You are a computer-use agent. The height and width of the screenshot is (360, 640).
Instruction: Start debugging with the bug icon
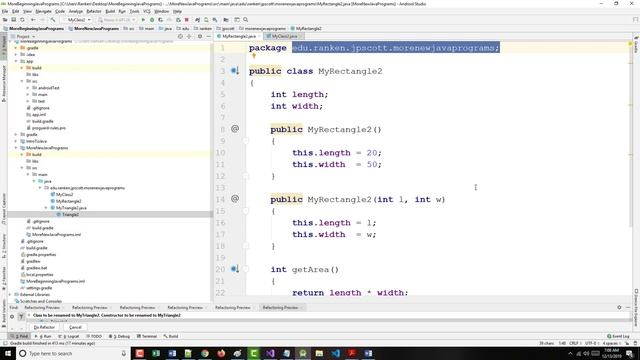coord(152,20)
